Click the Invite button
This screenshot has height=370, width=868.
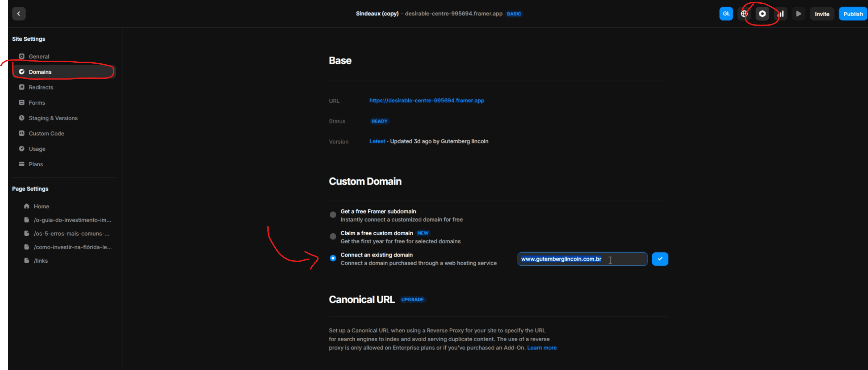pyautogui.click(x=822, y=14)
